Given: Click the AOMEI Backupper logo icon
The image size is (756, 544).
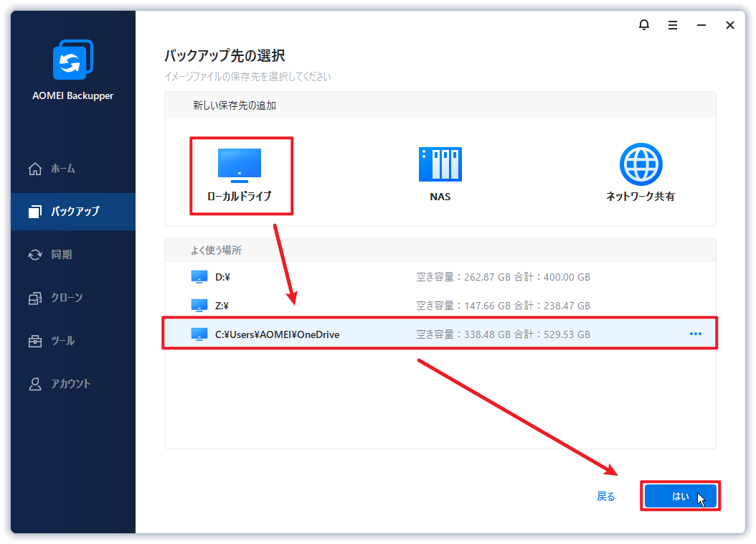Looking at the screenshot, I should [73, 60].
